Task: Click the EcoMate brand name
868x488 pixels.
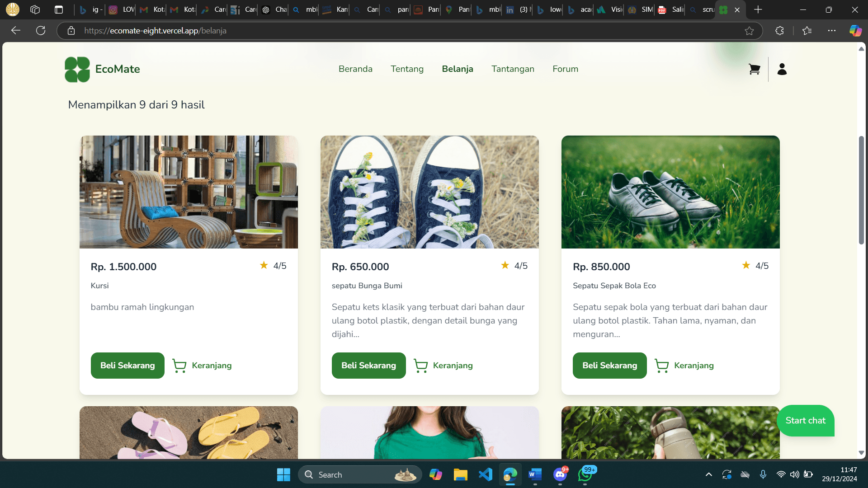Action: click(118, 69)
